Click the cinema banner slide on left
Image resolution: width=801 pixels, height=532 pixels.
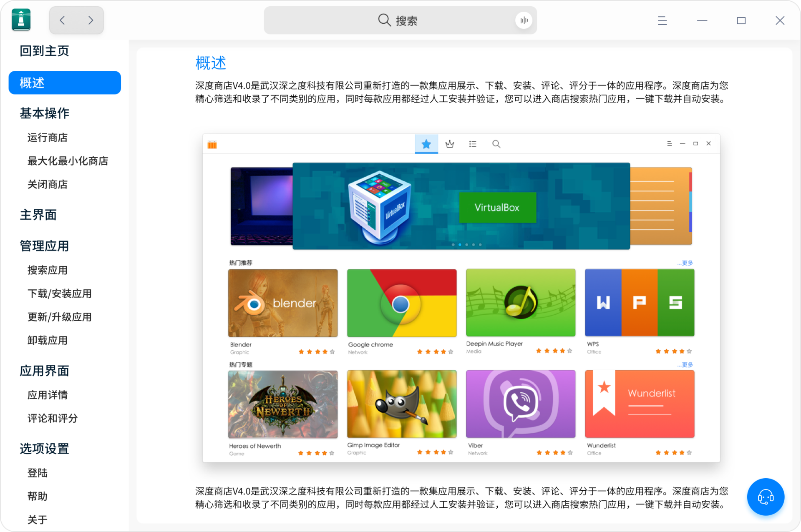click(262, 206)
